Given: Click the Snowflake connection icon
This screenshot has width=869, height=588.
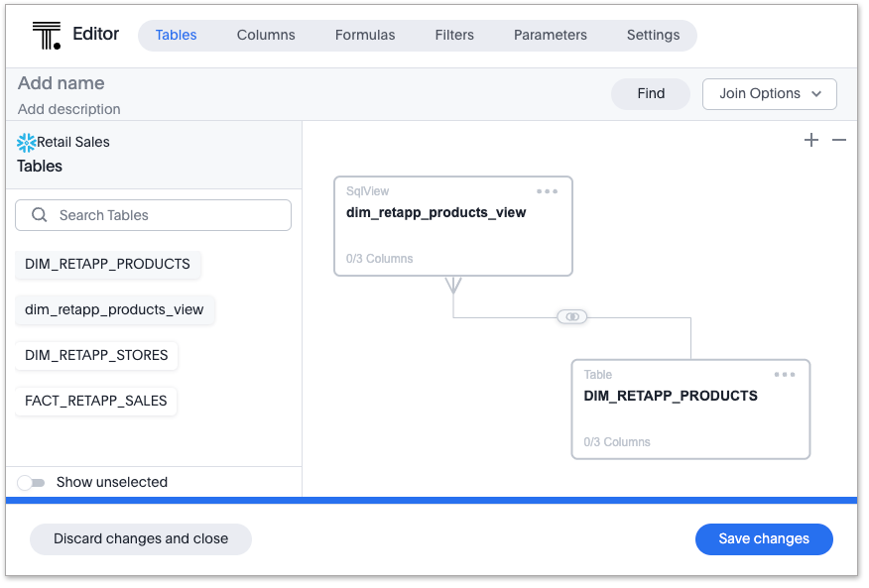Looking at the screenshot, I should tap(27, 142).
